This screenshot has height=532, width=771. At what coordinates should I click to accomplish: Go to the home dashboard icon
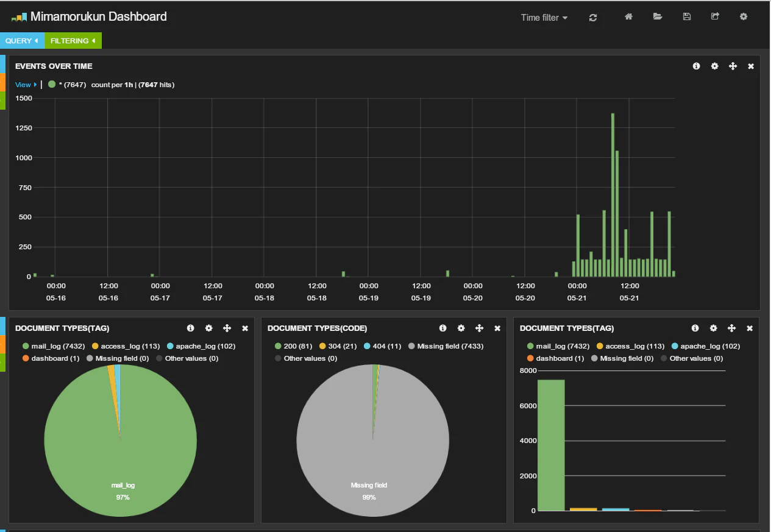[x=628, y=17]
